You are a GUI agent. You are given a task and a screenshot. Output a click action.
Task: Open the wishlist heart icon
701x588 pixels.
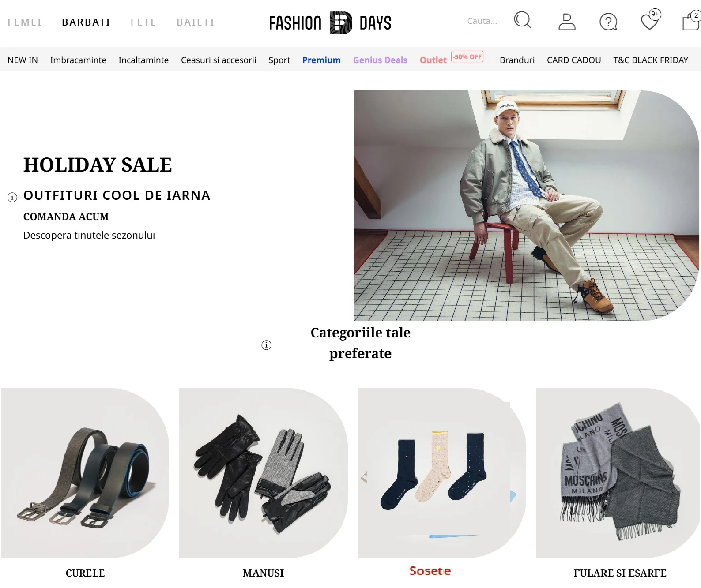point(649,22)
